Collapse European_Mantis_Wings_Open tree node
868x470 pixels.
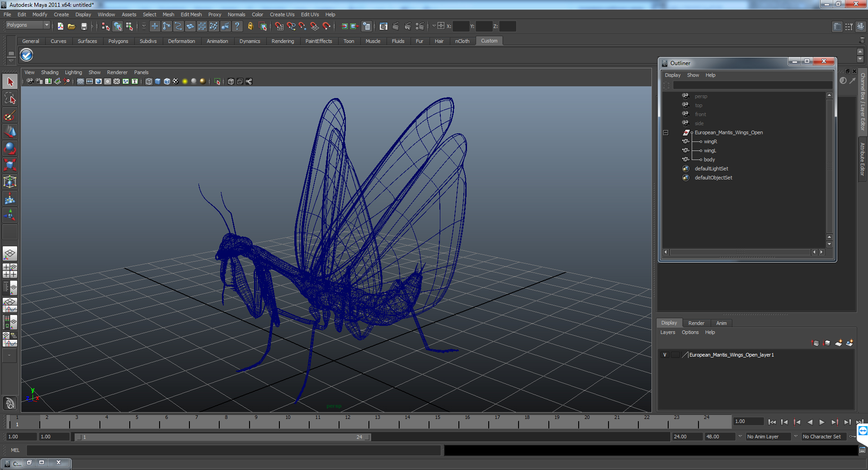[x=665, y=132]
